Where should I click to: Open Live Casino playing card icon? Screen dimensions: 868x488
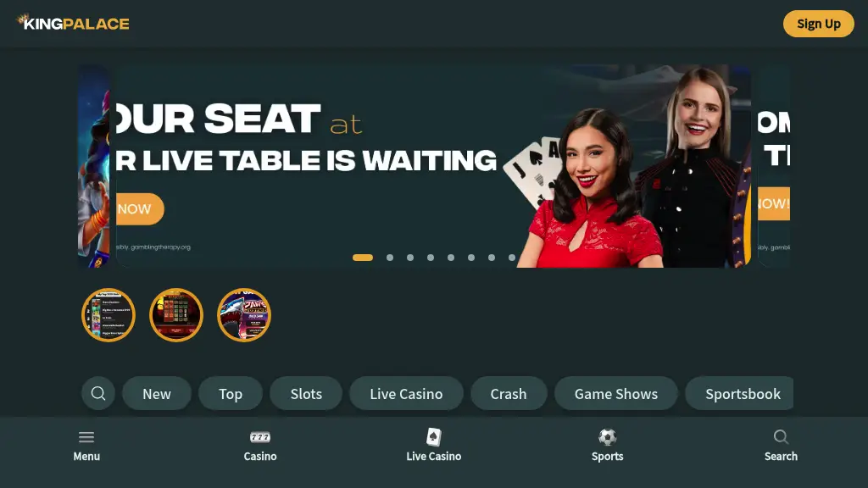click(433, 436)
